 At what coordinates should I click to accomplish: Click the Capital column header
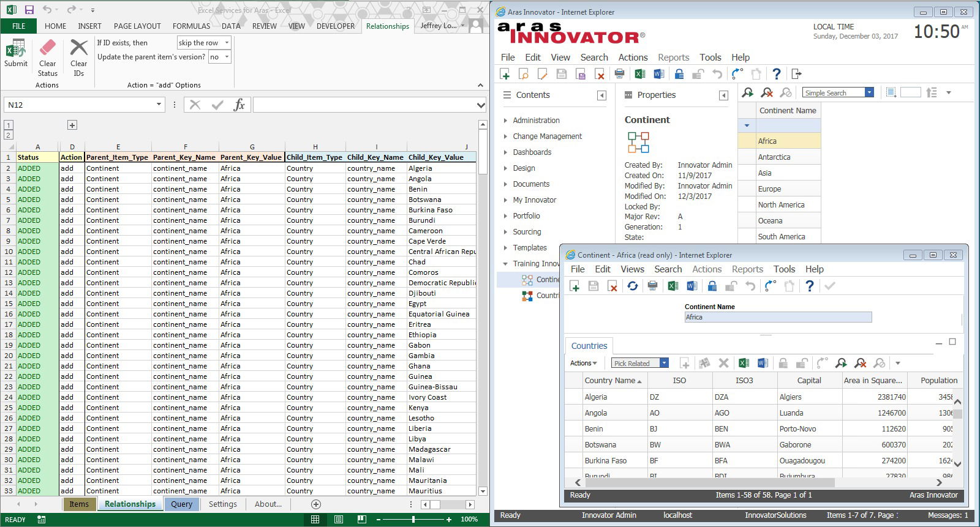pos(809,381)
